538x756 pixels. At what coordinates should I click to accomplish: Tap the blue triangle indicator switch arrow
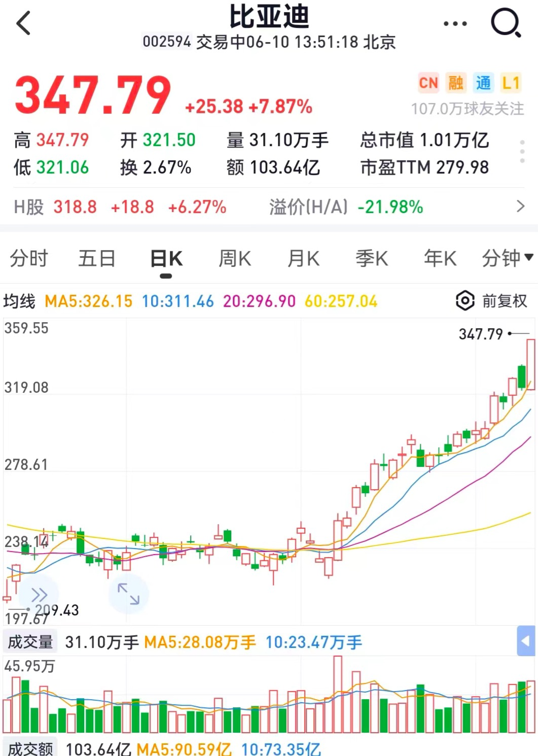(x=526, y=641)
